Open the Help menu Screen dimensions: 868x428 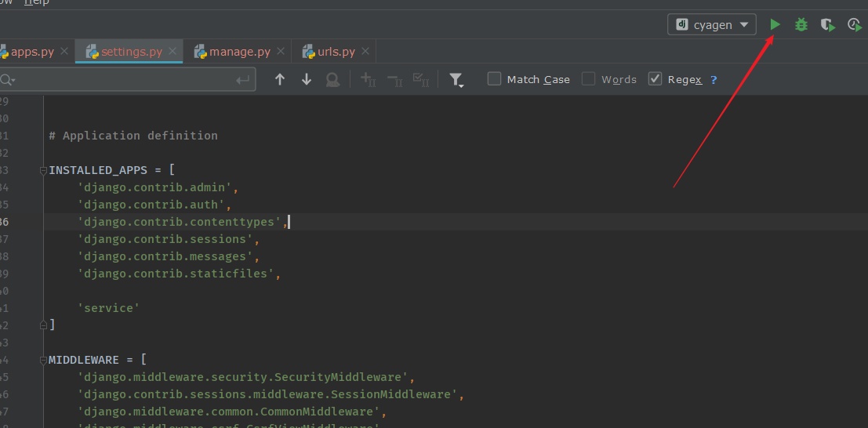(37, 2)
